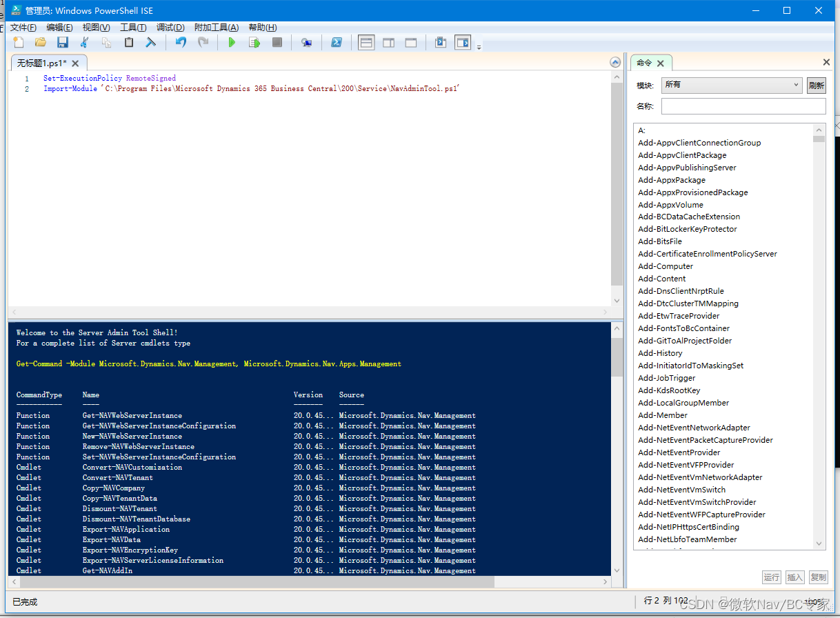Launch PowerShell.exe from toolbar icon
The width and height of the screenshot is (840, 618).
[x=336, y=42]
